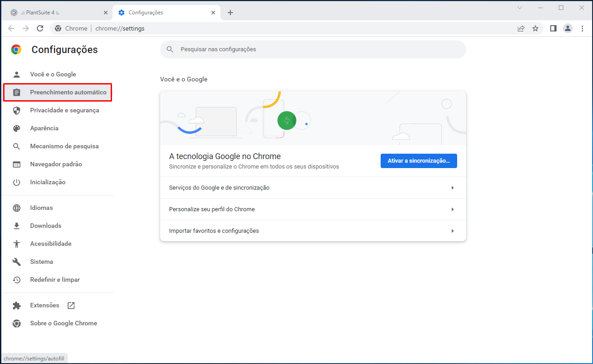Open the side panel icon
This screenshot has width=593, height=364.
pyautogui.click(x=553, y=28)
